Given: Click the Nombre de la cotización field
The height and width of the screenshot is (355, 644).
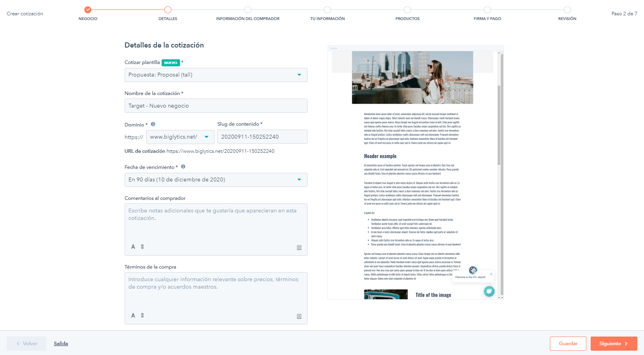Looking at the screenshot, I should click(216, 106).
